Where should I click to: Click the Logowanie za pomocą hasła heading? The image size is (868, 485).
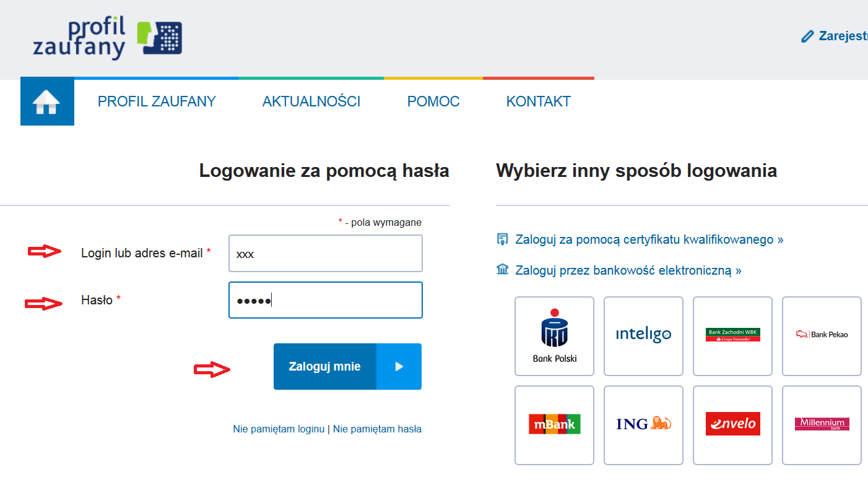point(324,171)
